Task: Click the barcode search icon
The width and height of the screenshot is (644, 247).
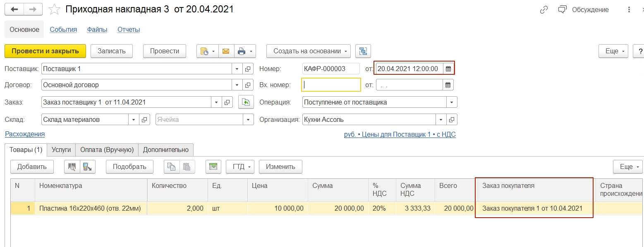Action: pos(72,167)
